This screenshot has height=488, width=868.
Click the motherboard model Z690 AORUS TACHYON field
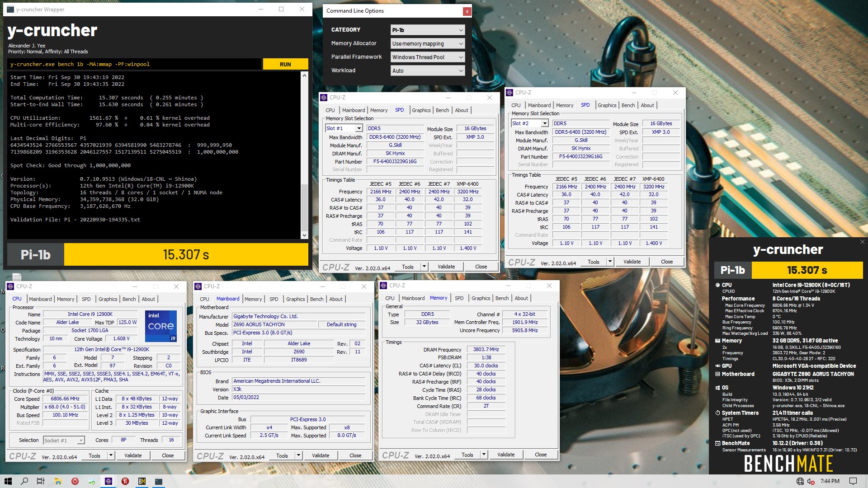[274, 324]
